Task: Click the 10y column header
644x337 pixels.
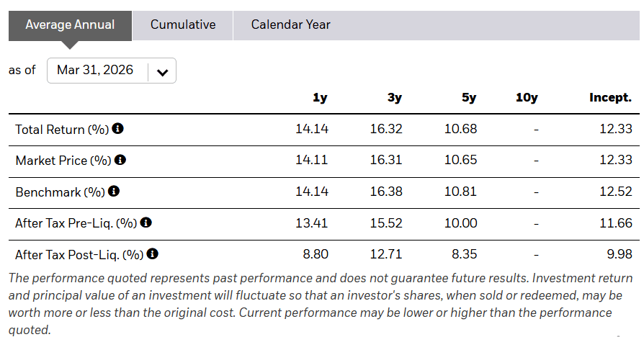Action: (527, 98)
